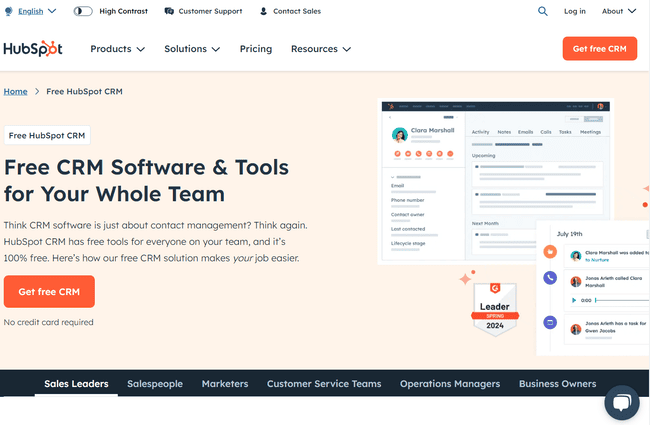Click the audio play icon in call card
Image resolution: width=650 pixels, height=425 pixels.
tap(574, 300)
